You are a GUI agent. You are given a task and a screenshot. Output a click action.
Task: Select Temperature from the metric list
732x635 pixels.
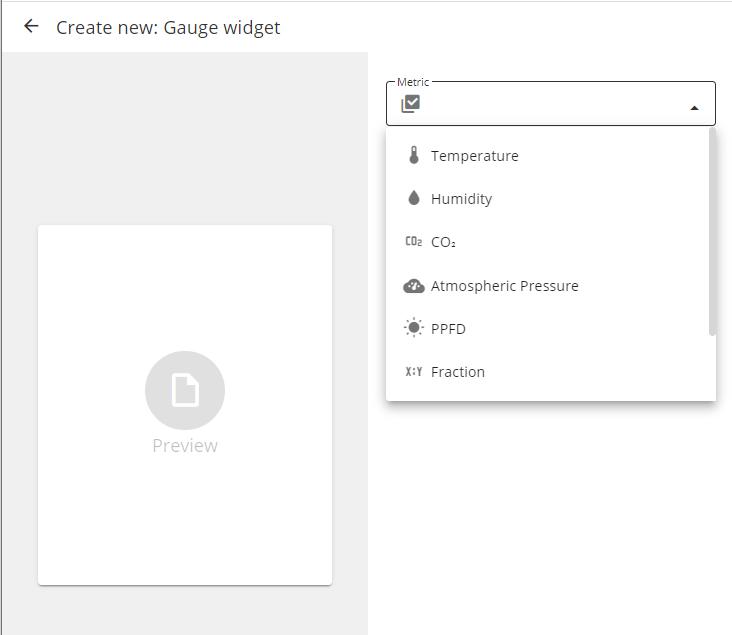[474, 156]
